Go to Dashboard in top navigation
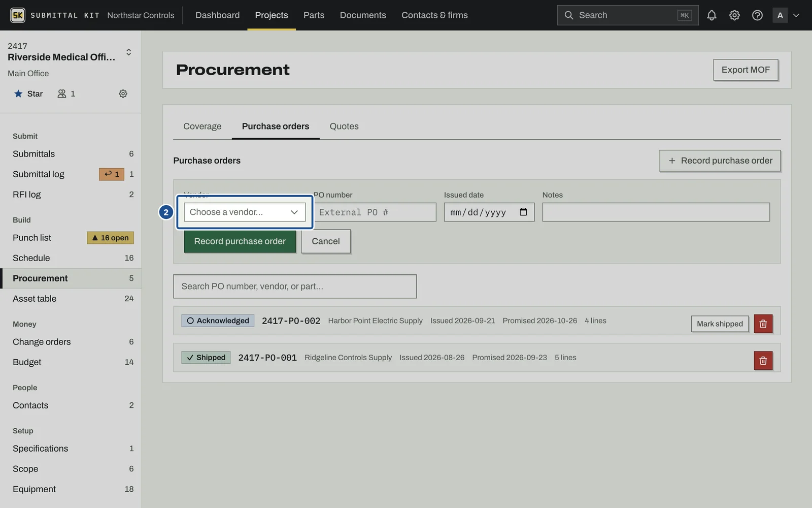 click(x=217, y=15)
